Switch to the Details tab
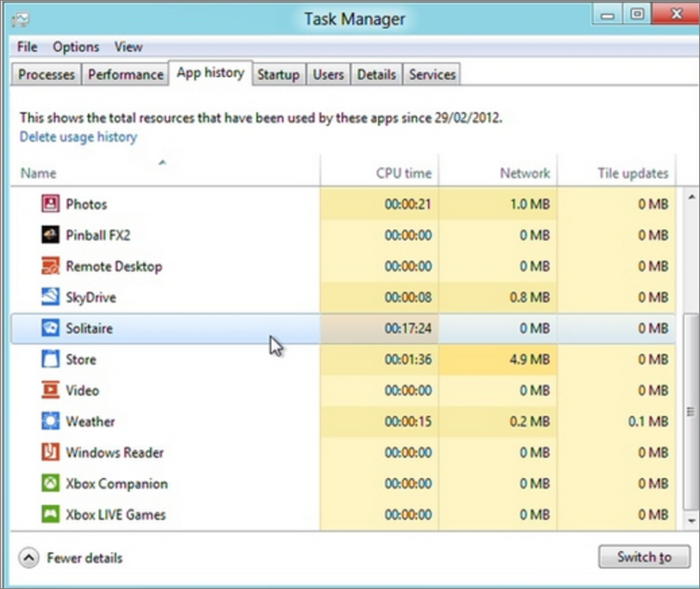This screenshot has width=700, height=589. [x=376, y=74]
